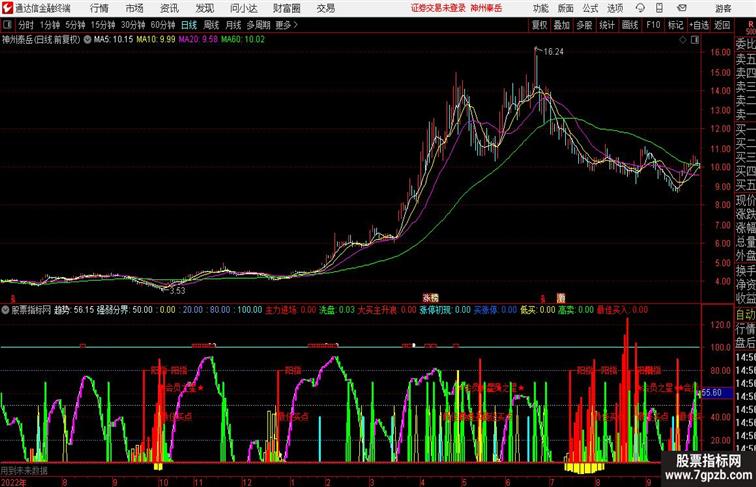Click the 返回 back button
756x487 pixels.
[x=722, y=25]
